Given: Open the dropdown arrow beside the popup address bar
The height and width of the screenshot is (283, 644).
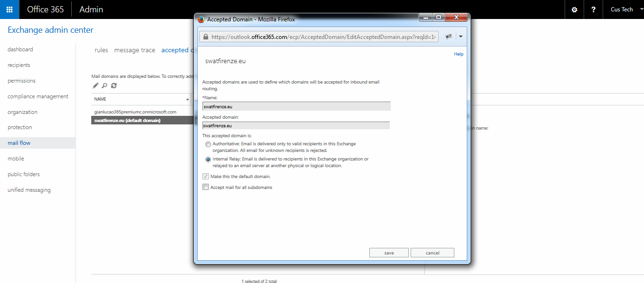Looking at the screenshot, I should pyautogui.click(x=461, y=37).
